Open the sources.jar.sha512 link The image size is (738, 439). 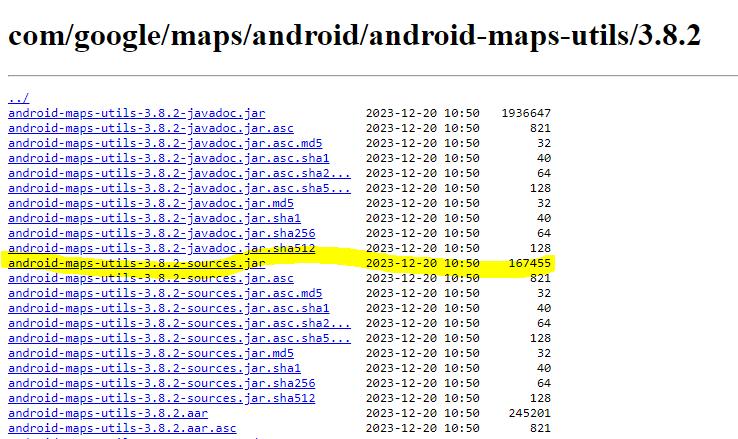(x=161, y=399)
